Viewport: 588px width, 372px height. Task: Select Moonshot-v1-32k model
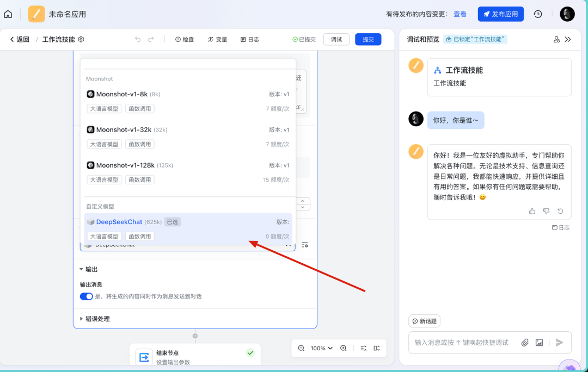188,137
